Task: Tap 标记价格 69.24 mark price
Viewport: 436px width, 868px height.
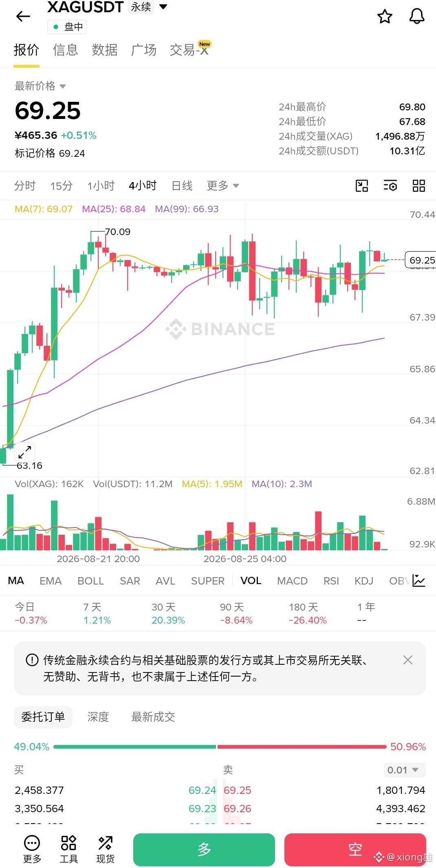Action: [50, 153]
